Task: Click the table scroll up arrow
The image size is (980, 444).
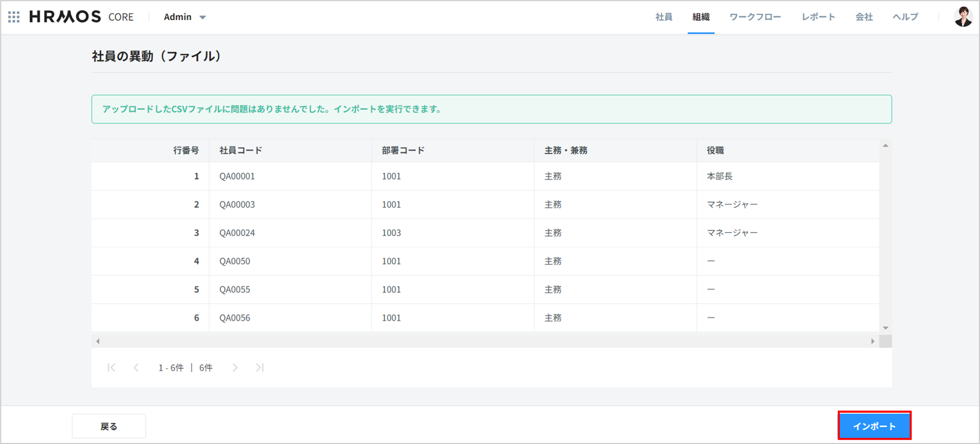Action: pos(885,146)
